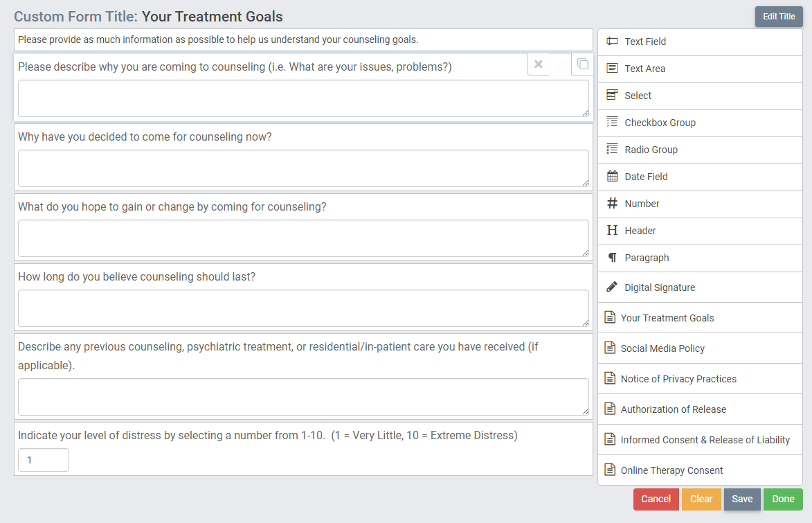Add a Select dropdown element
812x523 pixels.
click(700, 96)
